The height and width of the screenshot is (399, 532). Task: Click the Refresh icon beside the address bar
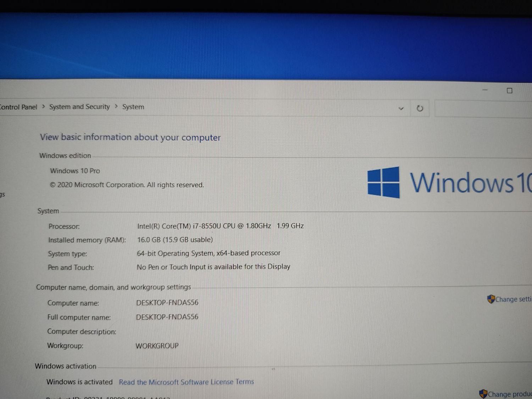click(x=420, y=109)
